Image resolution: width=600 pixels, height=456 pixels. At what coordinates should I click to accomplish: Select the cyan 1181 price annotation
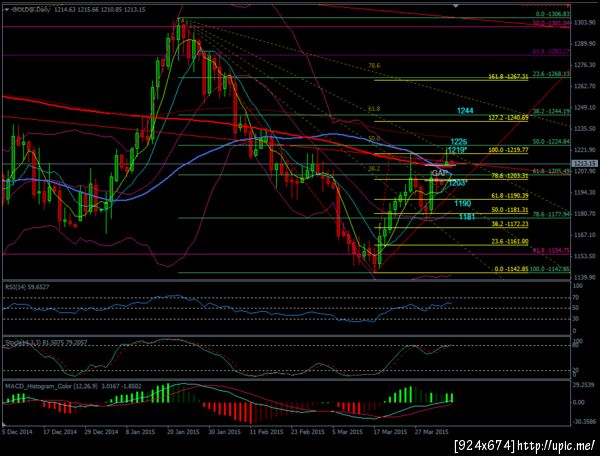pos(467,217)
